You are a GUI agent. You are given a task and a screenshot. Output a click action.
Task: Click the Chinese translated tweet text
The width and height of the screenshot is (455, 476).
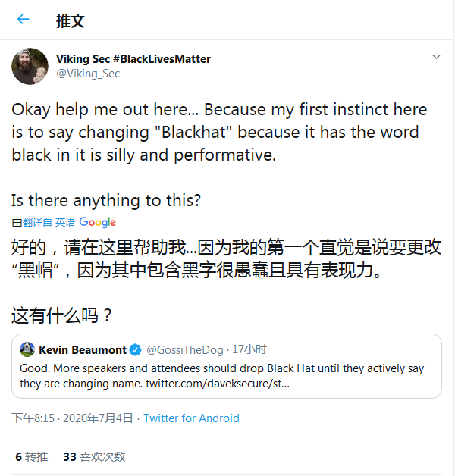pos(227,258)
